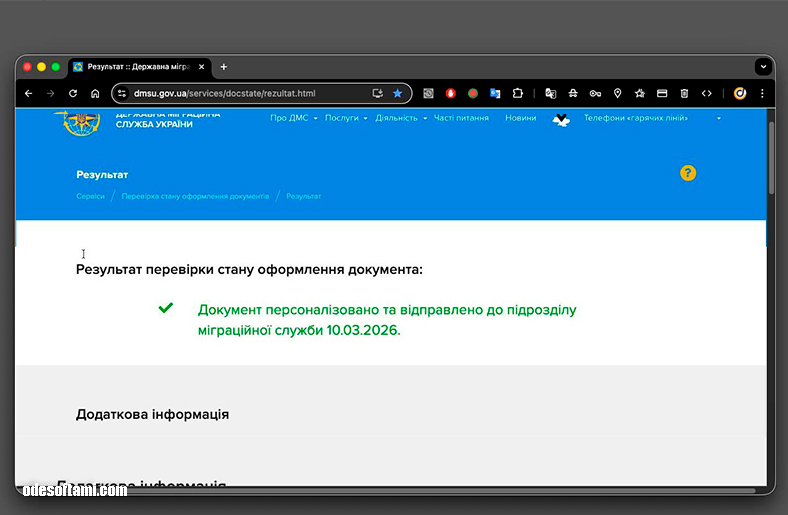Expand the Діяльність menu
This screenshot has width=788, height=515.
coord(401,118)
